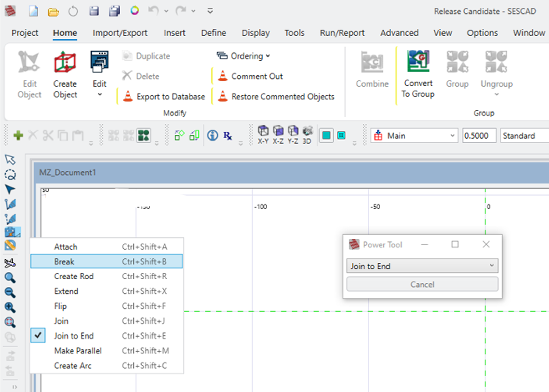This screenshot has width=549, height=392.
Task: Choose Attach from the menu
Action: [106, 246]
